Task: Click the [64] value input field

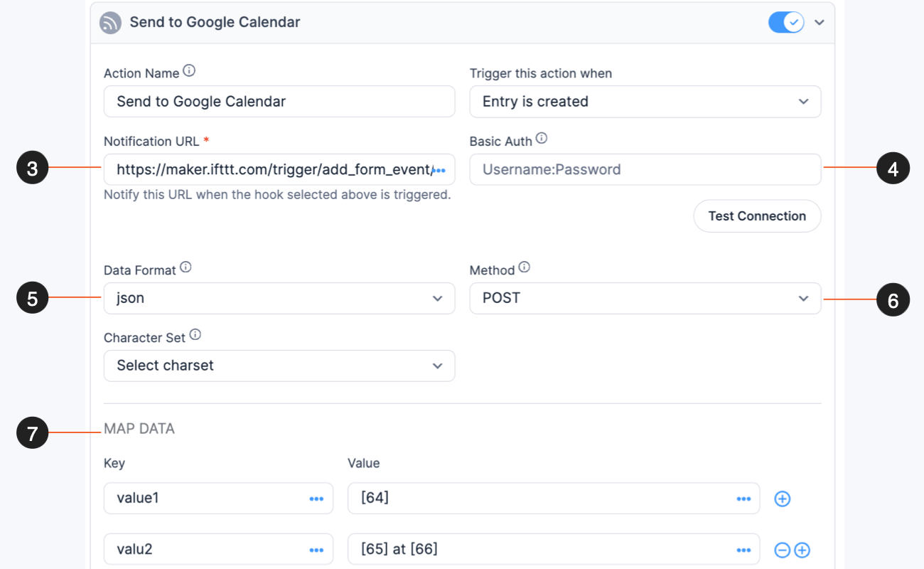Action: click(554, 498)
